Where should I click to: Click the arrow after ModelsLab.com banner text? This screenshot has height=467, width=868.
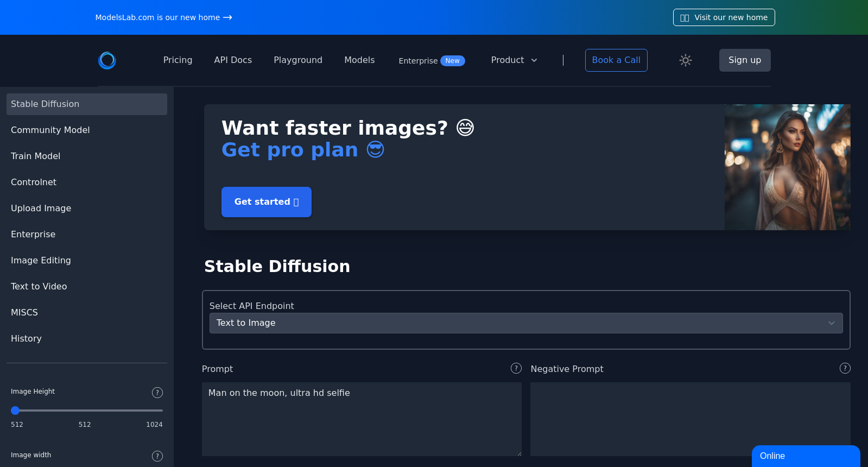[x=227, y=17]
